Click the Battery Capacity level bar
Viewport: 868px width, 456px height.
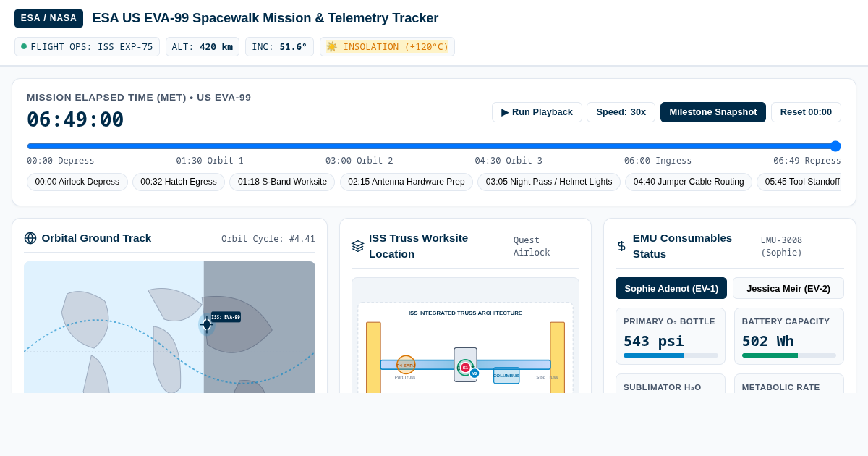click(789, 355)
